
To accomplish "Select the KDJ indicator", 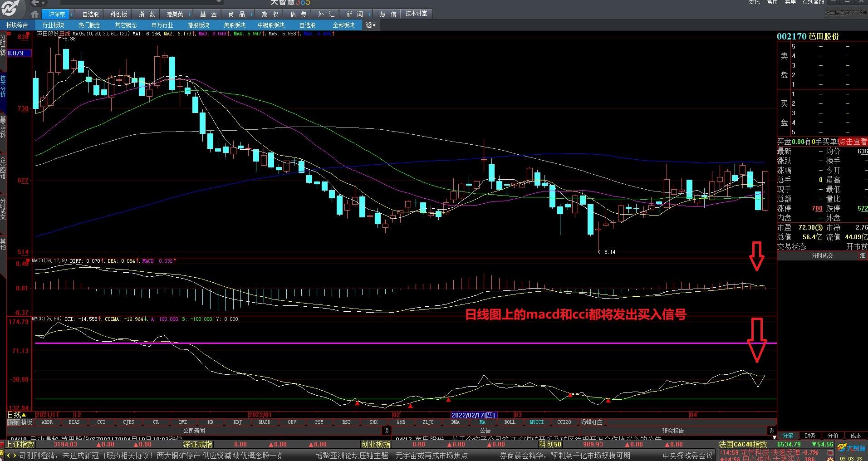I will click(237, 422).
